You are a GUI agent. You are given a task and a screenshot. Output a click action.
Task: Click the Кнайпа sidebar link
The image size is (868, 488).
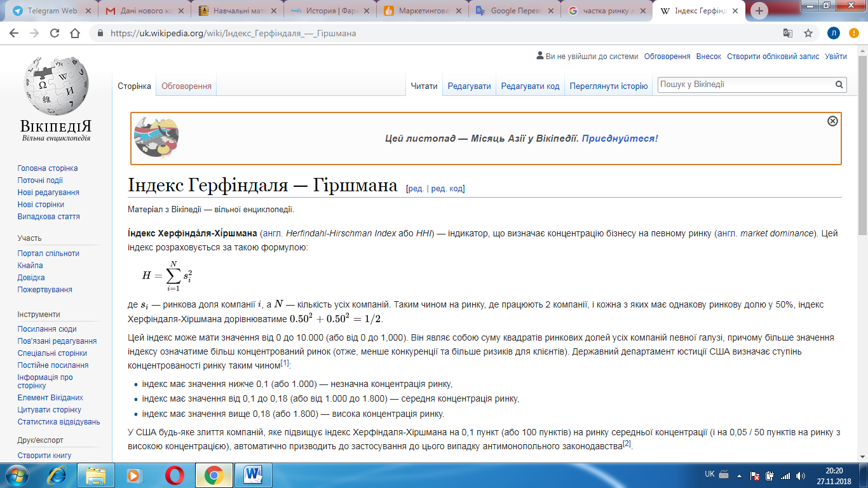[31, 266]
